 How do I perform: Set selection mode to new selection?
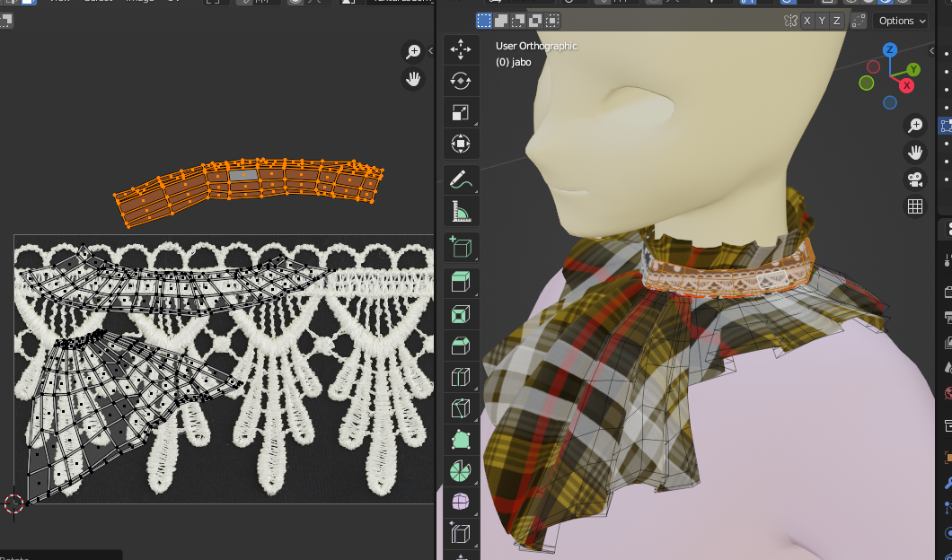pos(484,21)
